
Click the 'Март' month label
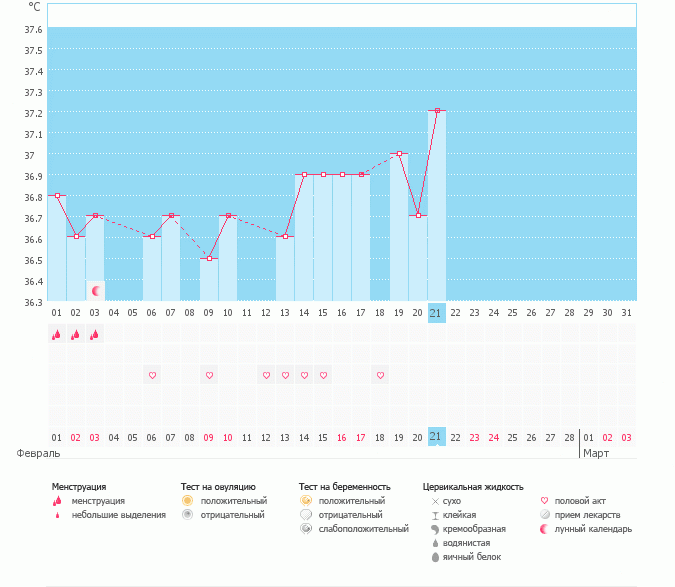597,453
